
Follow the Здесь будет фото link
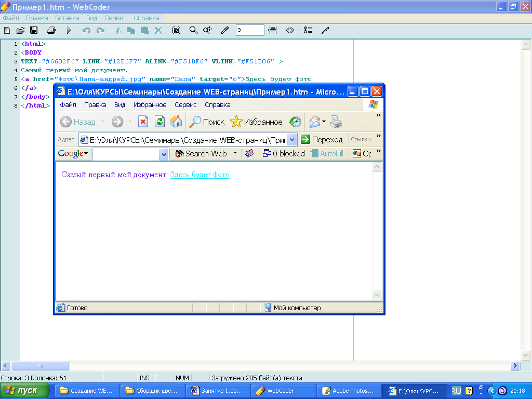click(200, 175)
